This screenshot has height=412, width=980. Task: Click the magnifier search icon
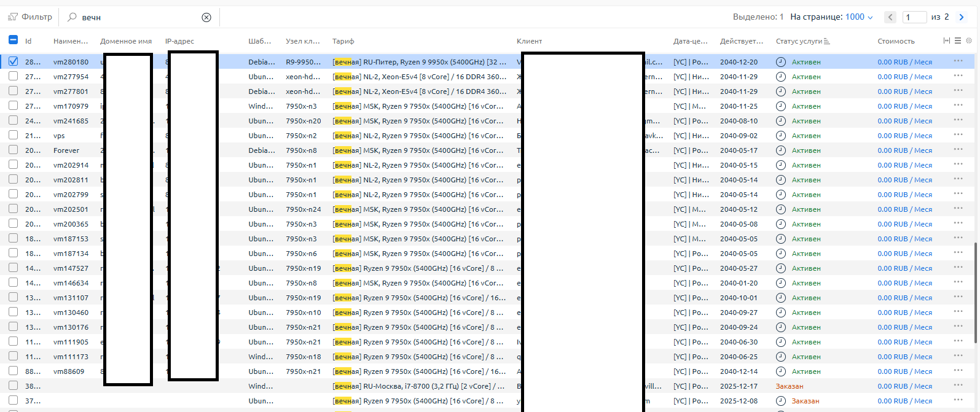pos(72,17)
